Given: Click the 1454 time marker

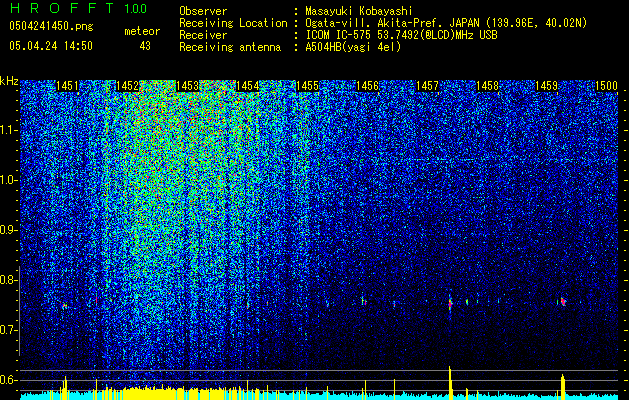Looking at the screenshot, I should (248, 86).
